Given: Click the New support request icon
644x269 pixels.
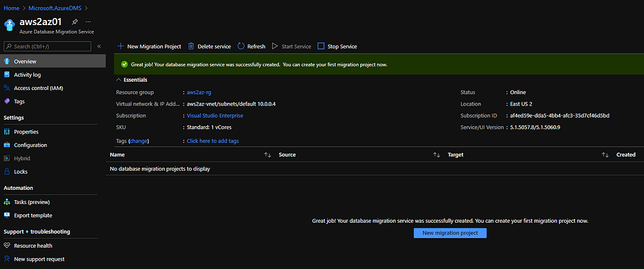Looking at the screenshot, I should coord(6,259).
